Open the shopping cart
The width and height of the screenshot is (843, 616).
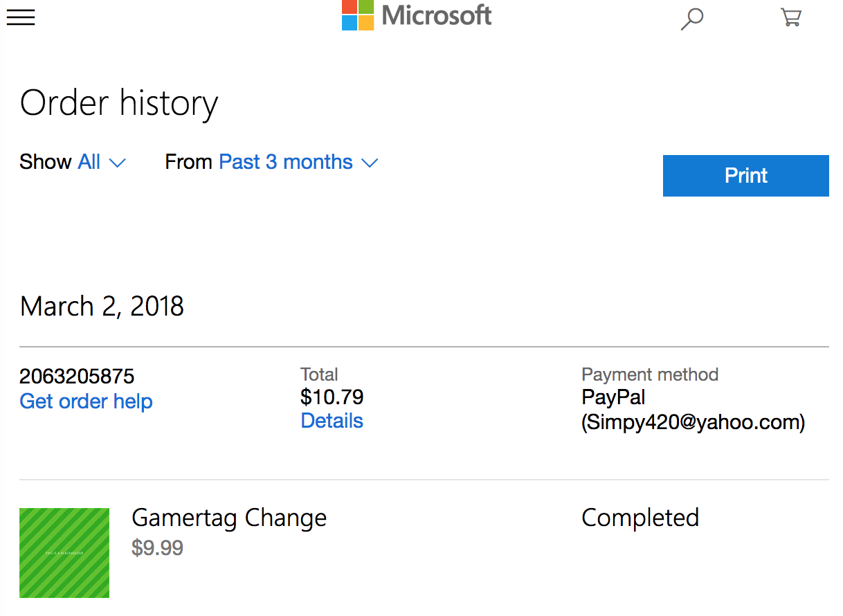click(790, 17)
